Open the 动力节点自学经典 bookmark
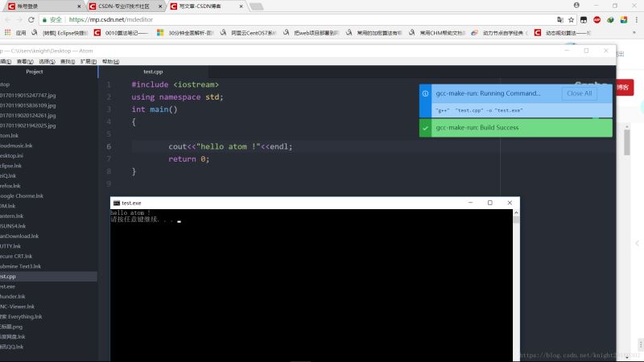644x362 pixels. (500, 33)
